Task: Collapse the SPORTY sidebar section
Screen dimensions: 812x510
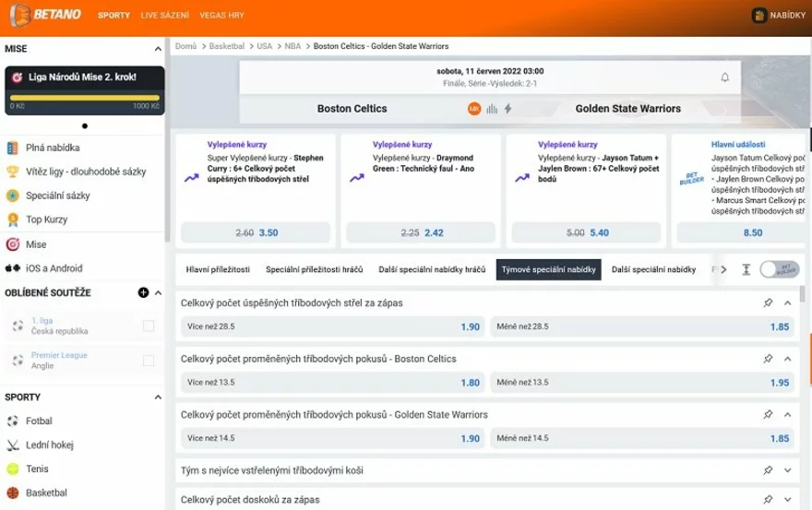Action: 158,397
